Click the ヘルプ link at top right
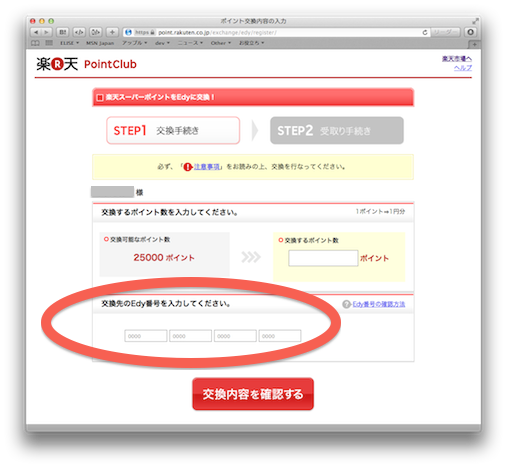This screenshot has width=507, height=468. (x=463, y=68)
